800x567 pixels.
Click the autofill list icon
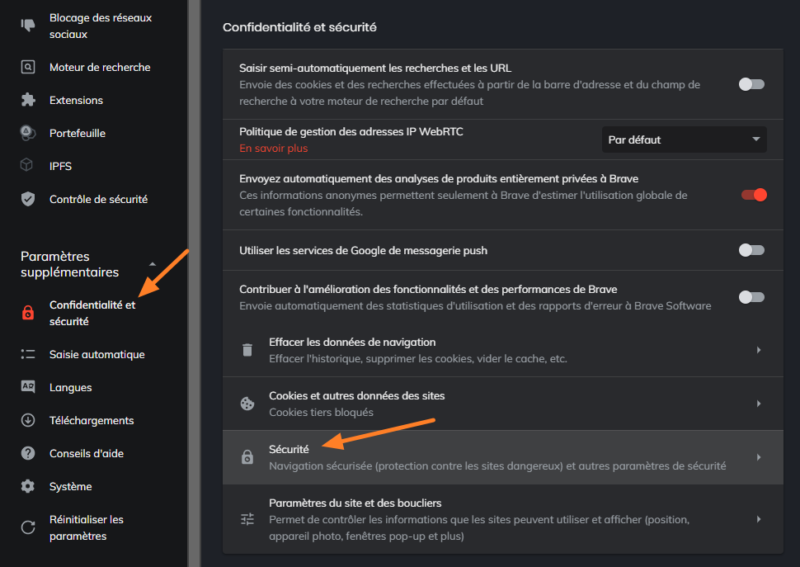point(28,354)
